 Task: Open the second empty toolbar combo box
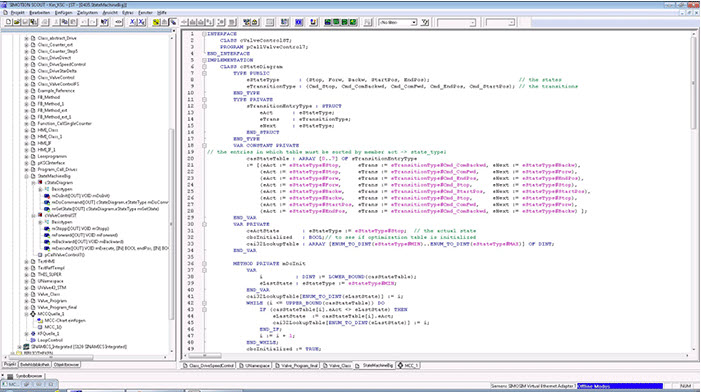(x=511, y=22)
